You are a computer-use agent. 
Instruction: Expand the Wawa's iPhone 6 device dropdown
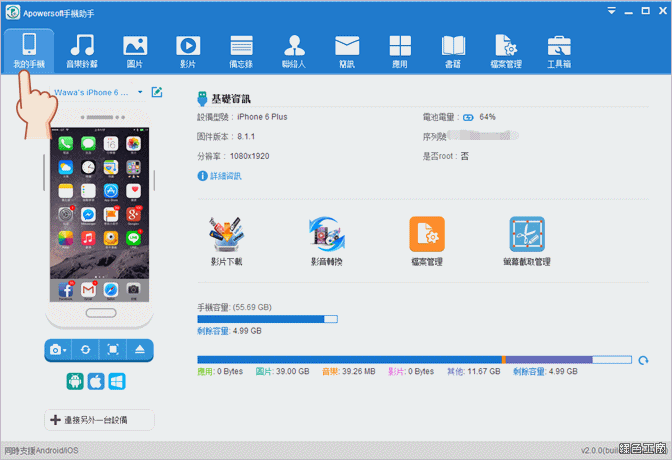[140, 92]
